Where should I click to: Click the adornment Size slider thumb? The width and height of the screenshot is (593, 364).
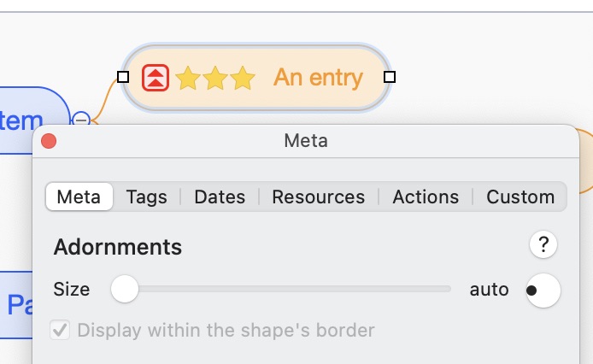pos(126,290)
